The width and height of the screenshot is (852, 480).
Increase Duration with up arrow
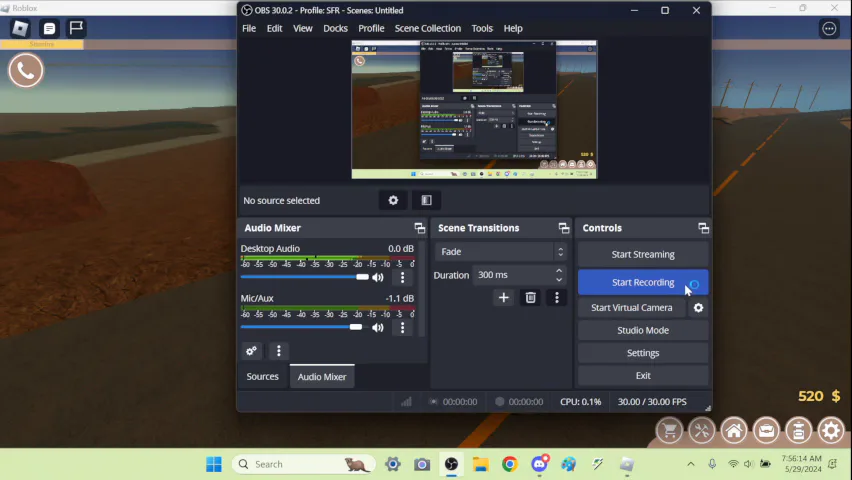coord(559,270)
